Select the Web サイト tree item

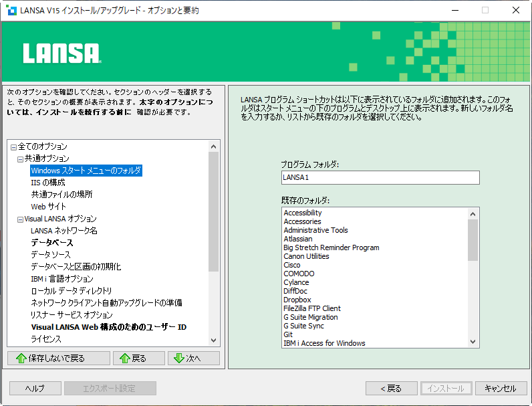(x=49, y=207)
